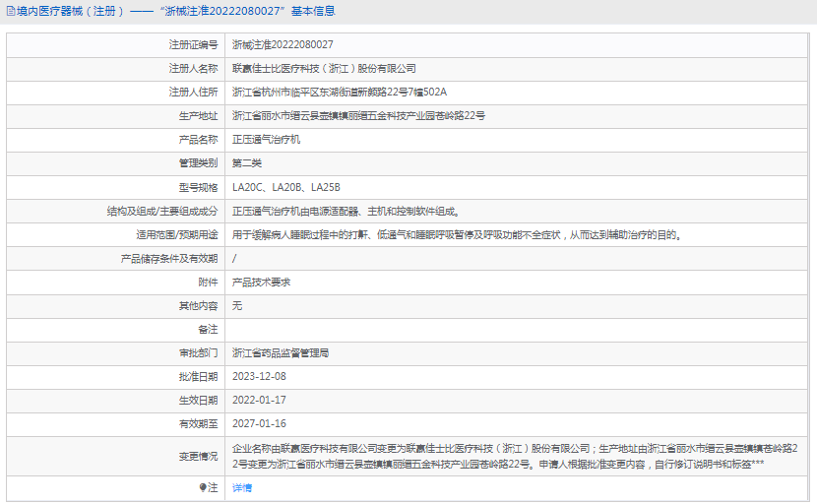817x504 pixels.
Task: Click the 备注 label cell
Action: point(116,330)
